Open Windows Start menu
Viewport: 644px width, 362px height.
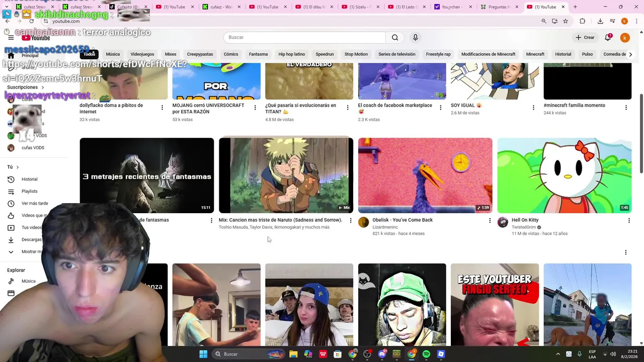pos(203,354)
